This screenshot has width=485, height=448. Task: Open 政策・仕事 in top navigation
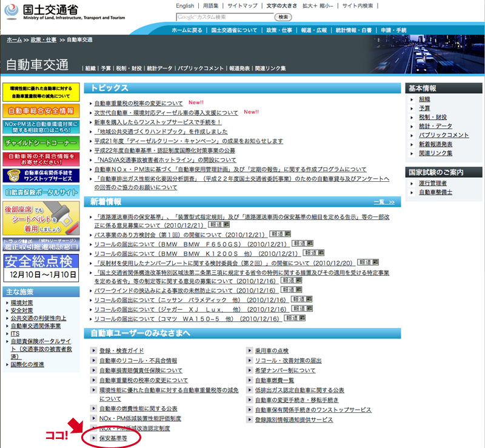279,30
